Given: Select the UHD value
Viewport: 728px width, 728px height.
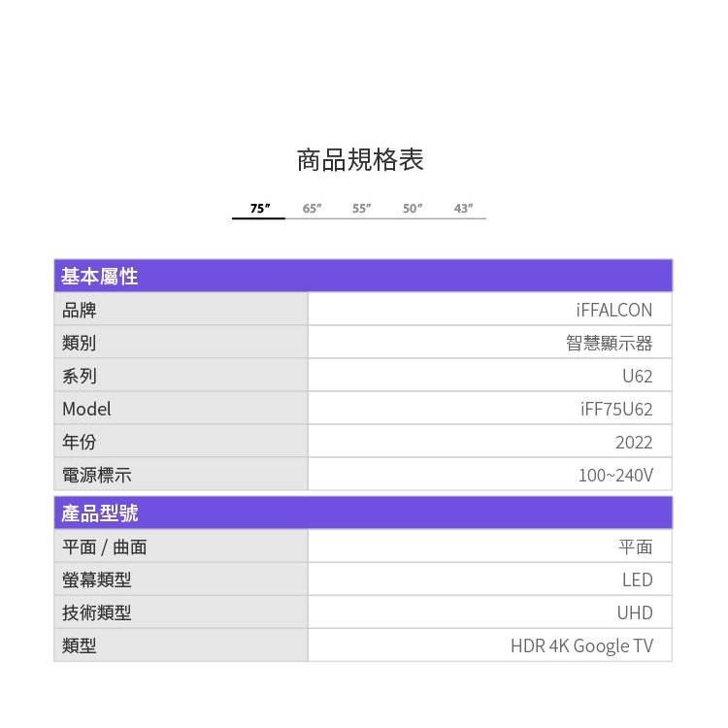Looking at the screenshot, I should [x=635, y=612].
